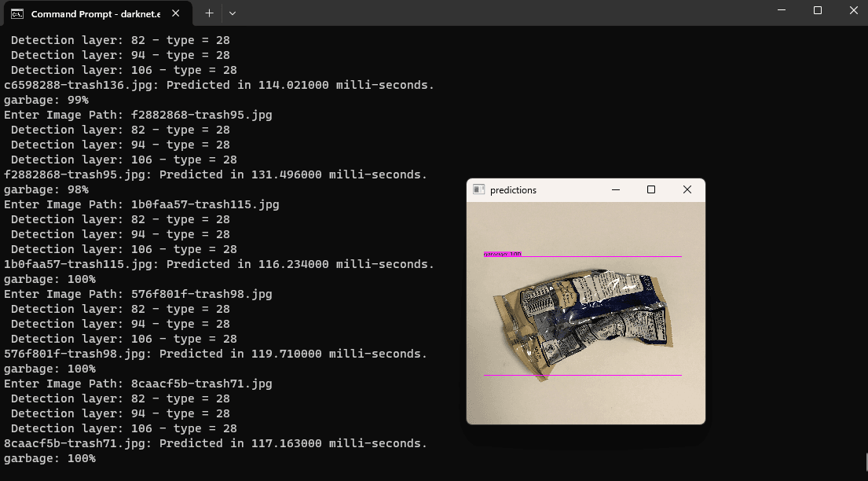Viewport: 868px width, 481px height.
Task: Click '8caacf5b-trash71.jpg: Predicted in 117.163000' line
Action: coord(215,444)
